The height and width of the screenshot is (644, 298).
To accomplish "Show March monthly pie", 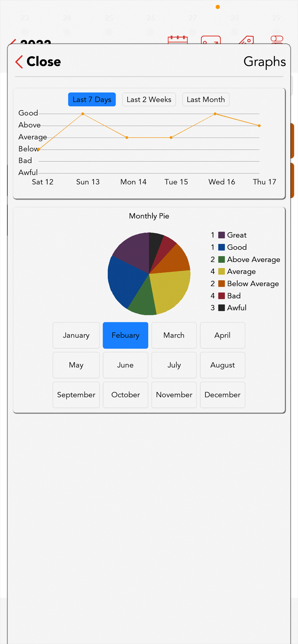I will (x=174, y=335).
